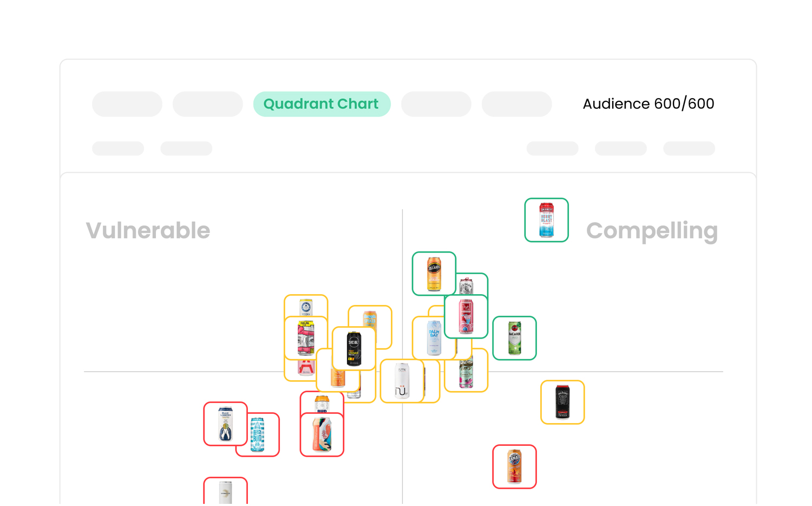This screenshot has height=506, width=812.
Task: Select the Blue Lobster can thumbnail
Action: point(225,424)
